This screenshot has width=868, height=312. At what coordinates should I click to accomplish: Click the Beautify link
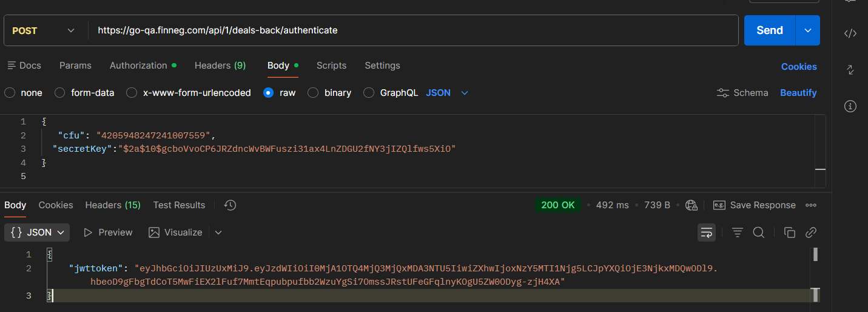[798, 93]
